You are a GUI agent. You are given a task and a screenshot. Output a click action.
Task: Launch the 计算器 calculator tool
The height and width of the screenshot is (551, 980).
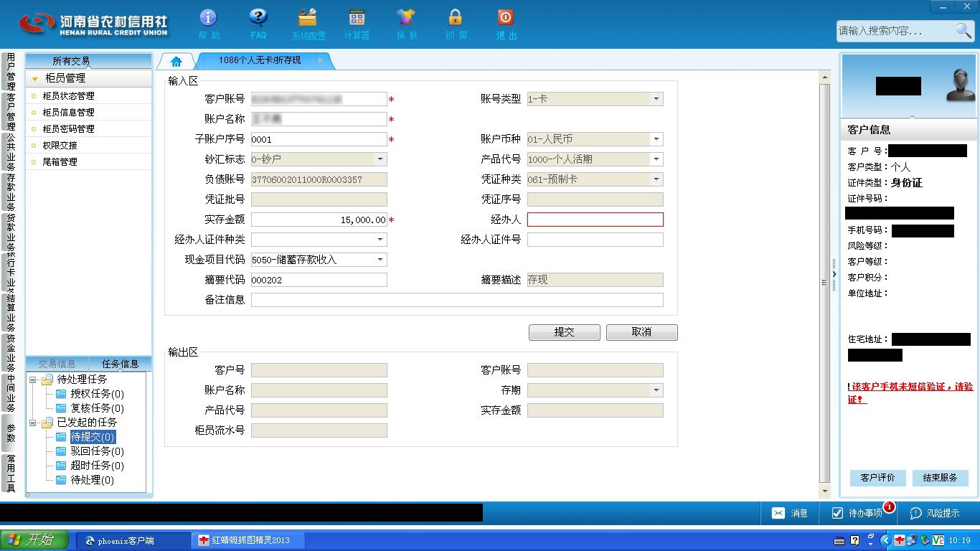(357, 18)
